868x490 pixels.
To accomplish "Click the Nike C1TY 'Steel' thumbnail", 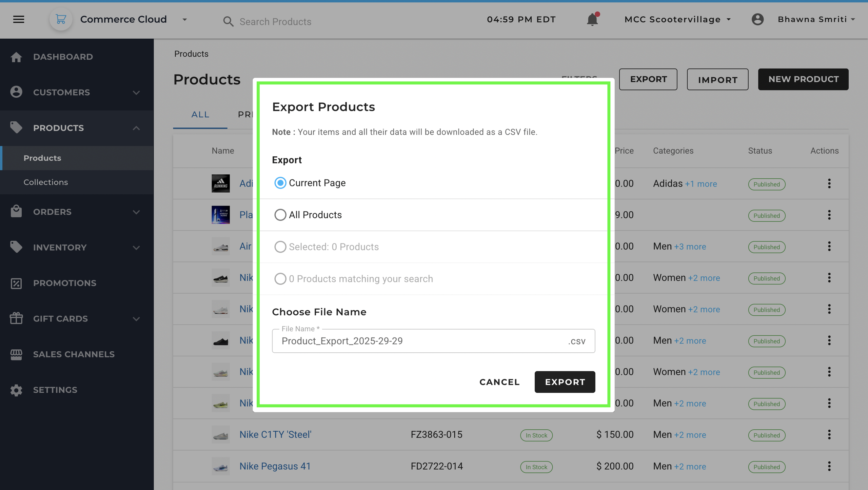I will point(220,435).
